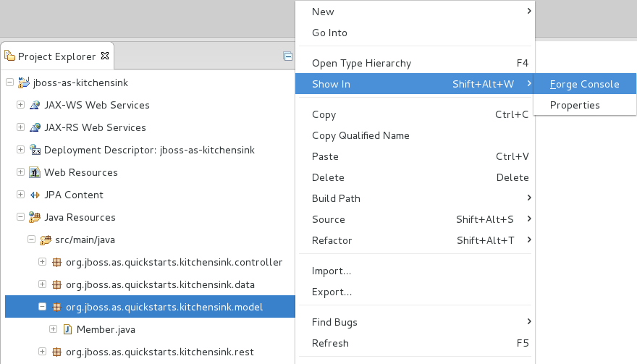Open the Build Path submenu
Image resolution: width=637 pixels, height=364 pixels.
click(336, 198)
